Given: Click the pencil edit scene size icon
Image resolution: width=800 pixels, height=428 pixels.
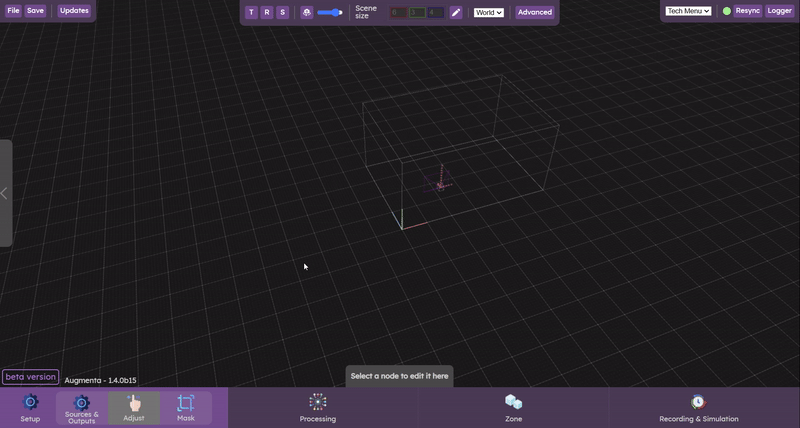Looking at the screenshot, I should pos(456,12).
